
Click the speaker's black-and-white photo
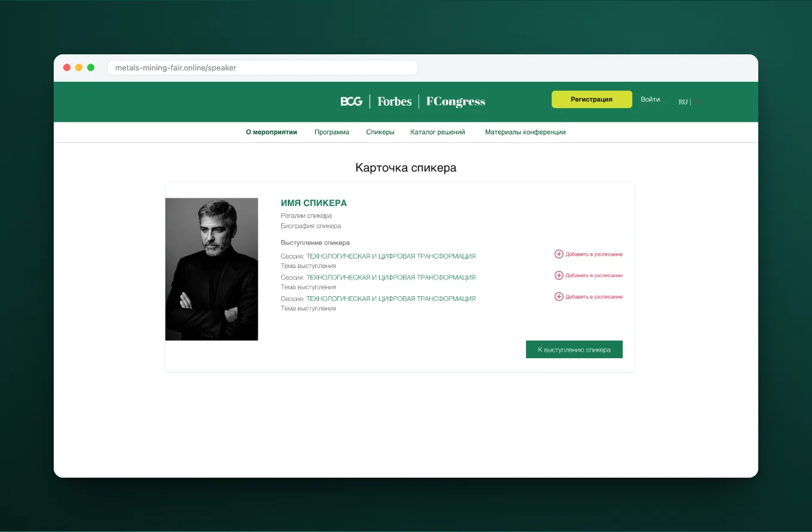[211, 269]
